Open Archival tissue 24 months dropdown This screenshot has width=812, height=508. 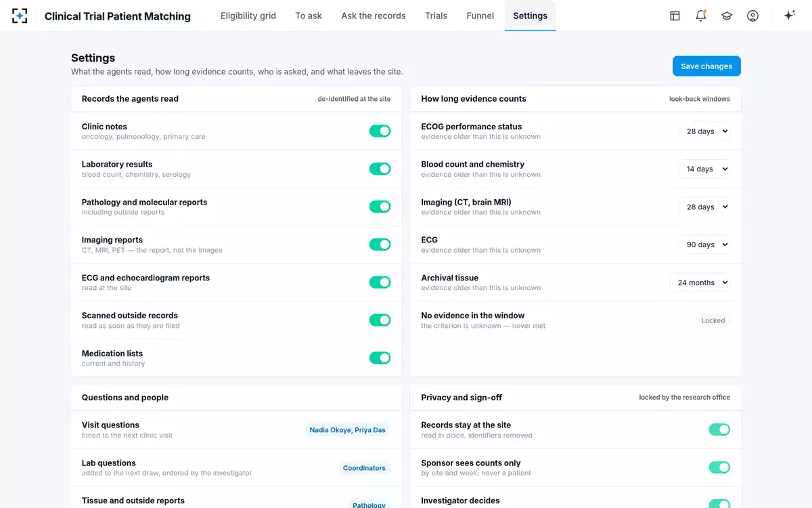(700, 283)
